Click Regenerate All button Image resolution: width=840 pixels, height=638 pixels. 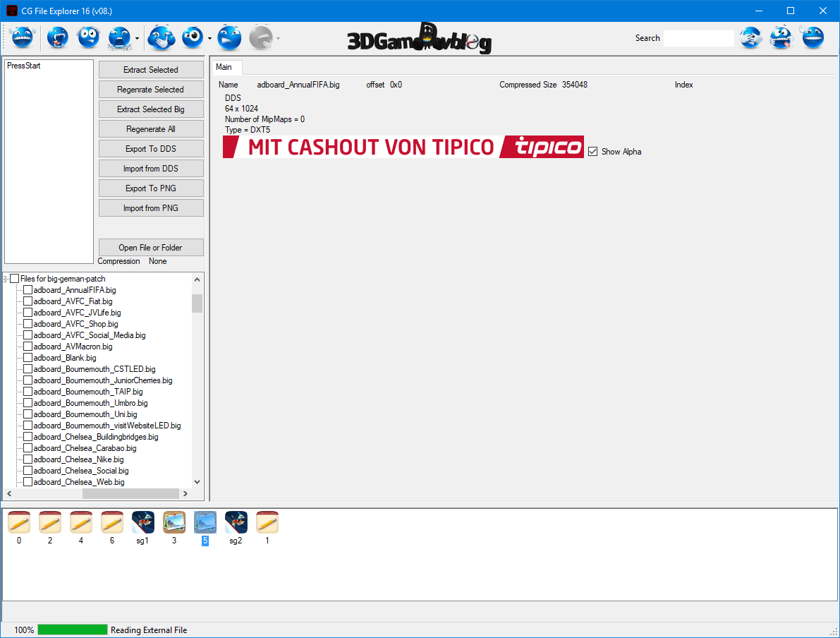click(151, 129)
